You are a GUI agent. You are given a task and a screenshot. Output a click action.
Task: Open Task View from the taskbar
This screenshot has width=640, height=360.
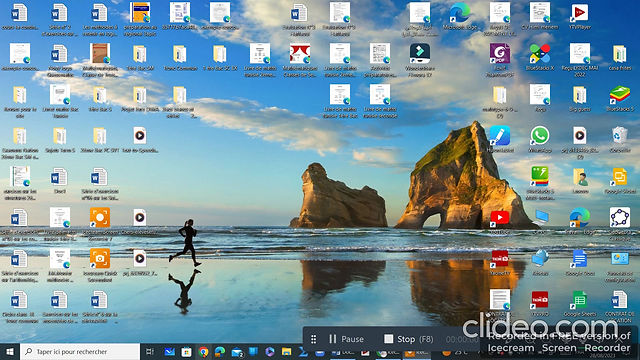150,351
